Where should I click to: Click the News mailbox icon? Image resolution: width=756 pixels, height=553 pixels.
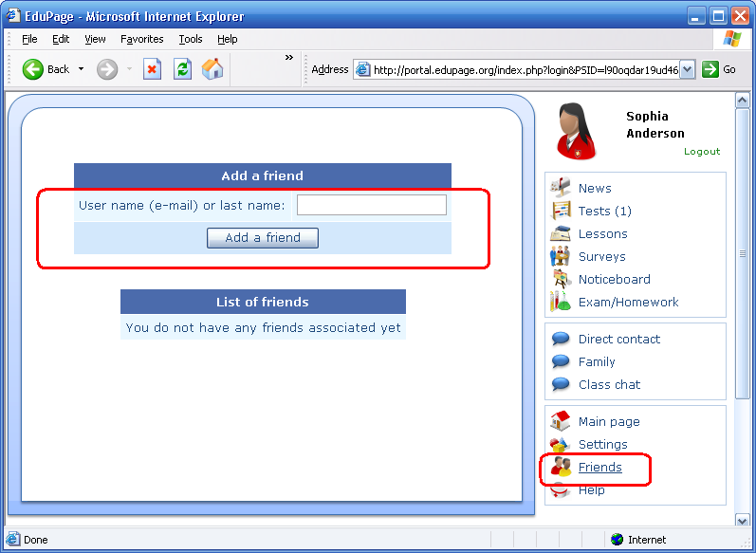click(x=561, y=188)
